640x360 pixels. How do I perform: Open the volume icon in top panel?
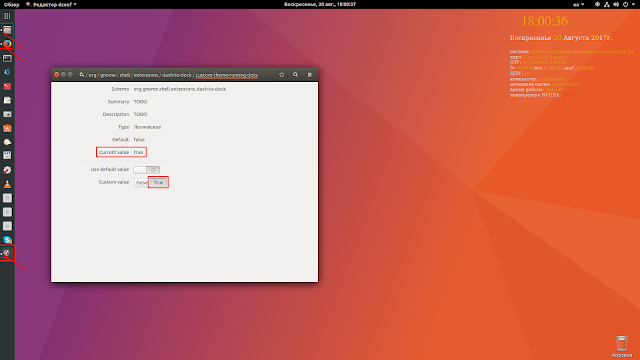pyautogui.click(x=616, y=4)
